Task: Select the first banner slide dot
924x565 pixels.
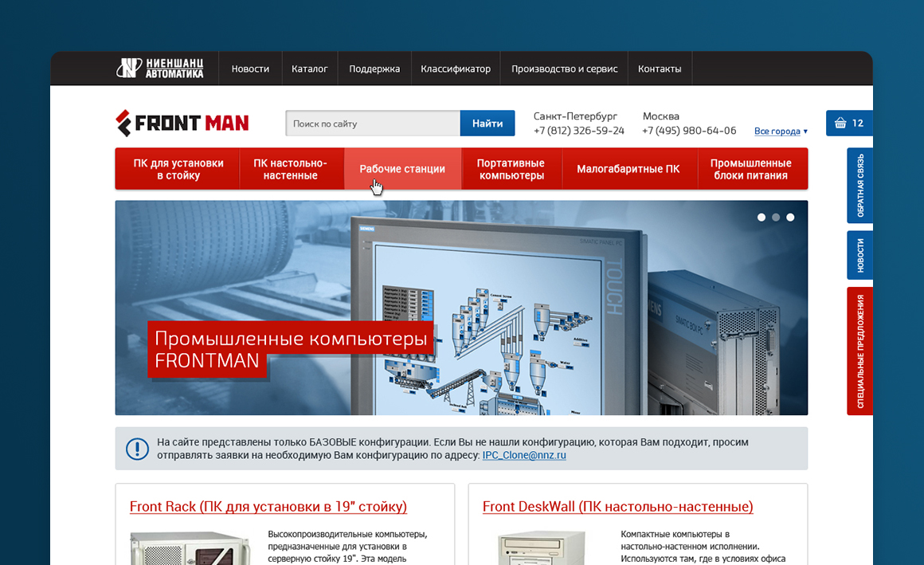Action: click(x=762, y=218)
